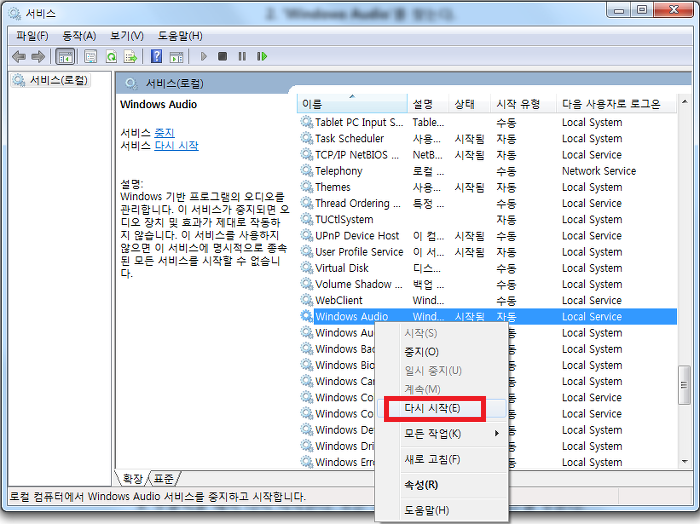Switch to the 확장 tab

pos(133,479)
